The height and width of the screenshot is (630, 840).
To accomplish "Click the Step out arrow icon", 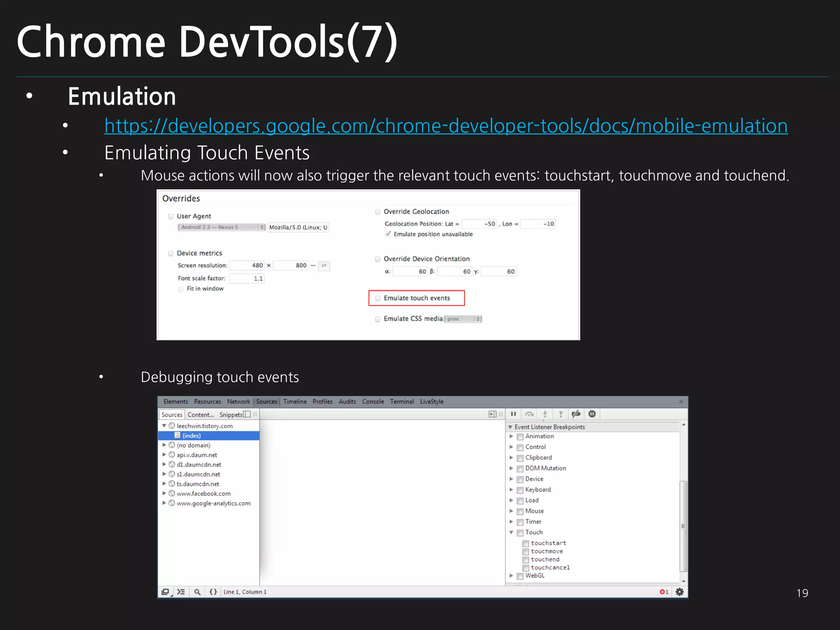I will pos(561,414).
